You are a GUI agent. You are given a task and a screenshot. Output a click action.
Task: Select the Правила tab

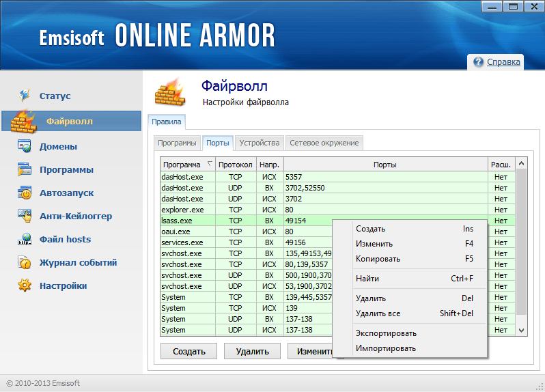(x=167, y=122)
